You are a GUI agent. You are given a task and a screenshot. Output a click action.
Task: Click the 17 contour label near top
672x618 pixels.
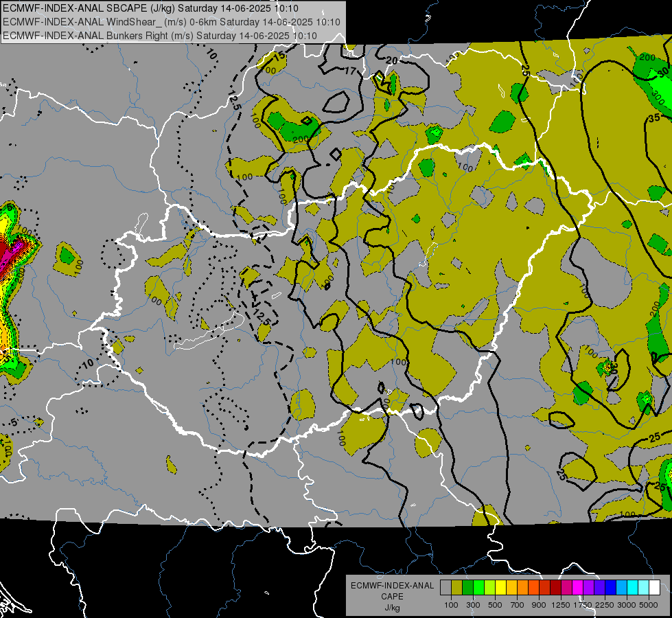[x=350, y=71]
